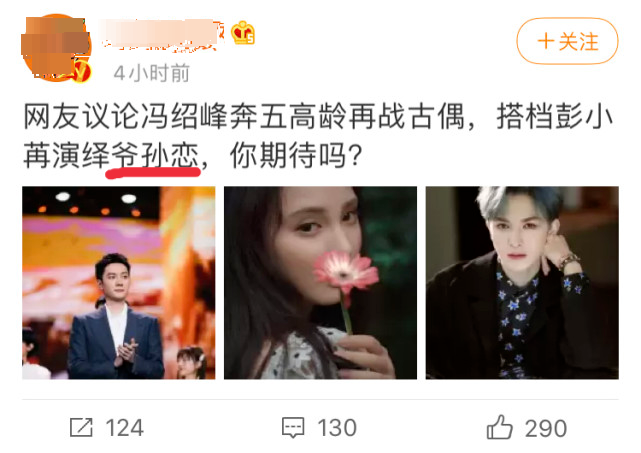
Task: Open photo of person with blue-gray hair
Action: click(522, 283)
